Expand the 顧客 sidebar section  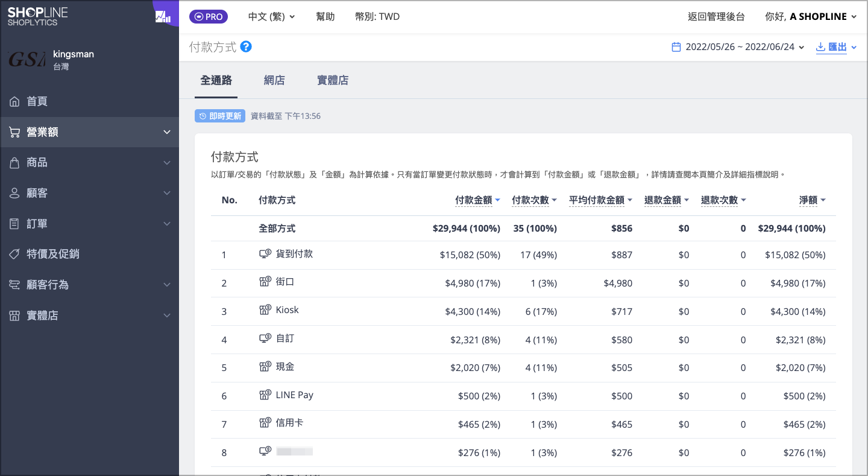[167, 193]
